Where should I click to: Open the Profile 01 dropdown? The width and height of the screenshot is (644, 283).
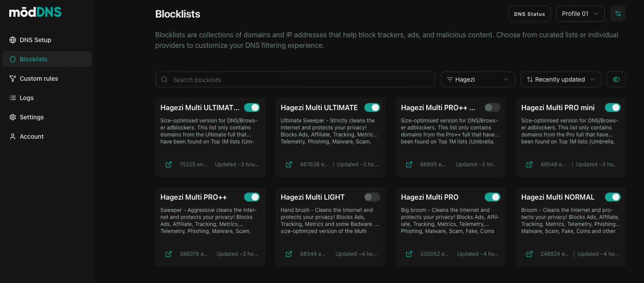(x=580, y=14)
